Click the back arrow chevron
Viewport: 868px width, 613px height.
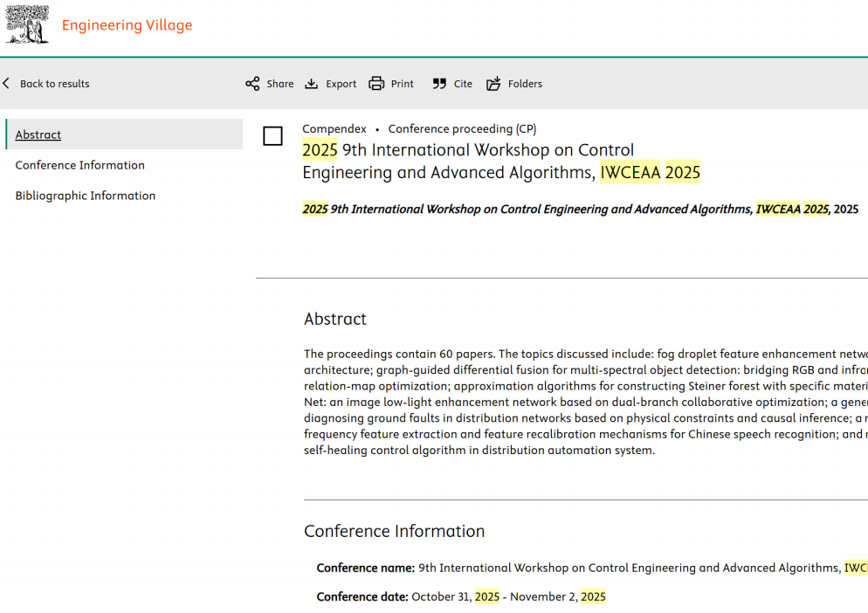click(x=6, y=84)
